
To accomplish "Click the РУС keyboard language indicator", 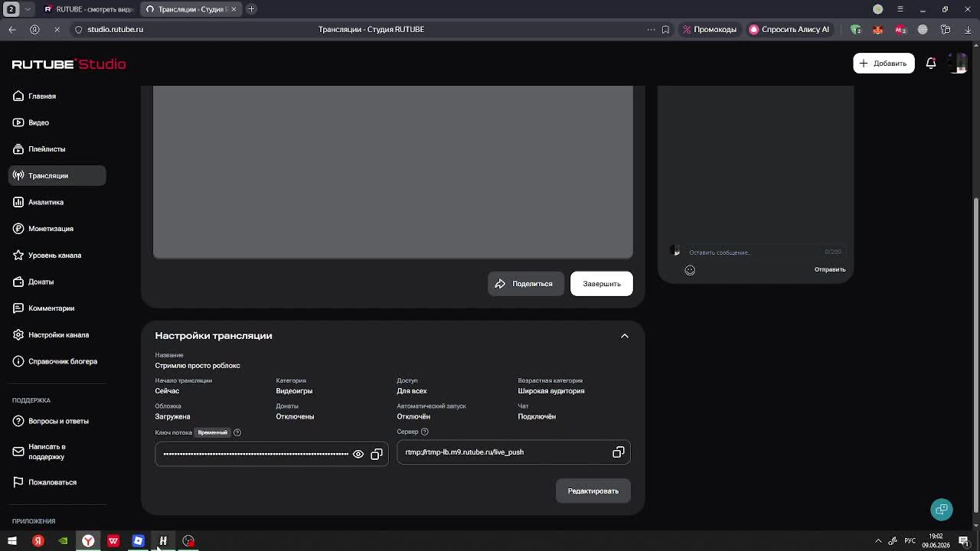I will coord(910,541).
